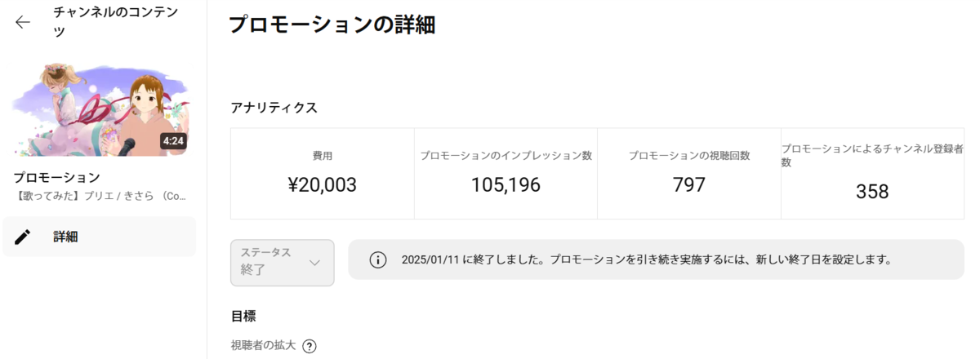Screen dimensions: 980x359
Task: Click the 目標 section heading
Action: pos(244,316)
